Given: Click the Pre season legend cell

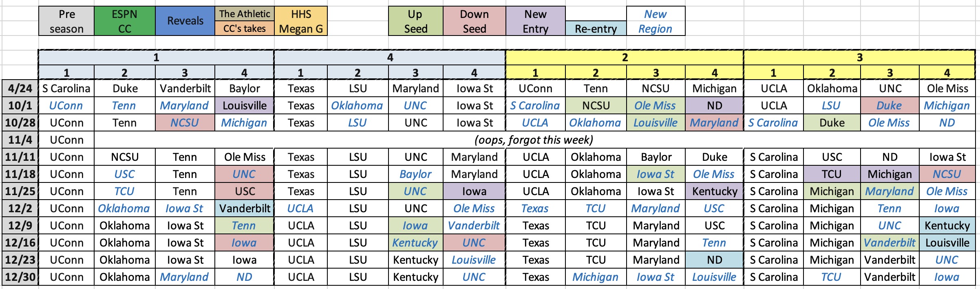Looking at the screenshot, I should coord(66,21).
